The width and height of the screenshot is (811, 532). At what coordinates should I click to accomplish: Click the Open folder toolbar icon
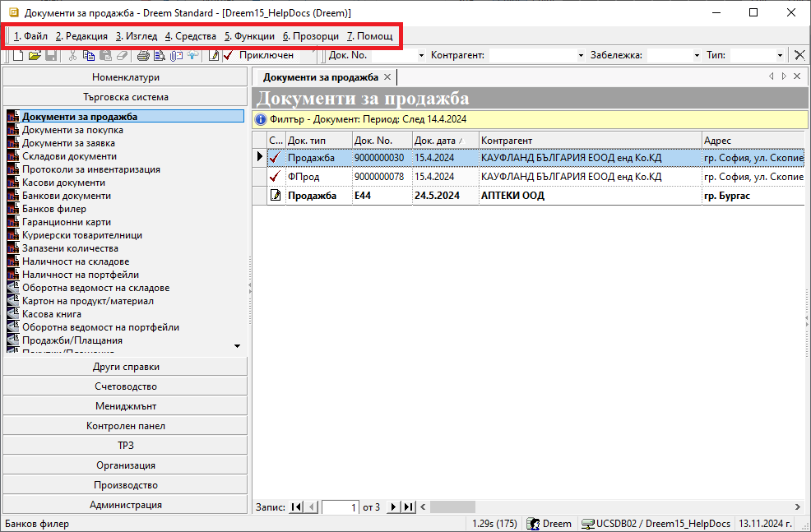click(35, 55)
